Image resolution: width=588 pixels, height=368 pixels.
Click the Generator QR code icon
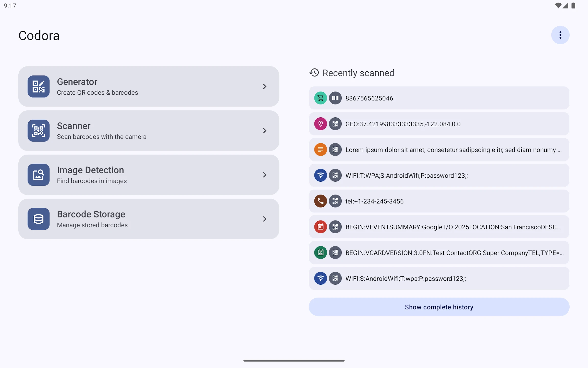[x=39, y=86]
